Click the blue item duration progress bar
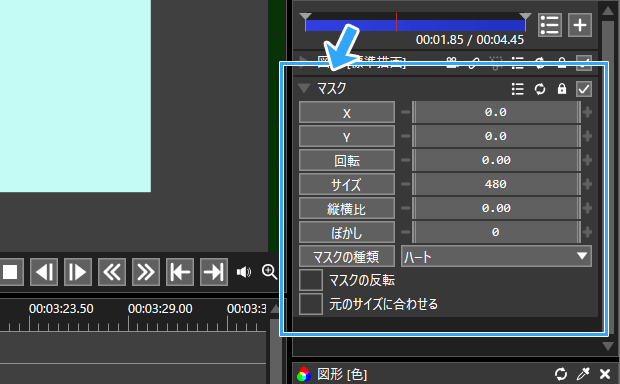This screenshot has height=384, width=620. coord(415,25)
